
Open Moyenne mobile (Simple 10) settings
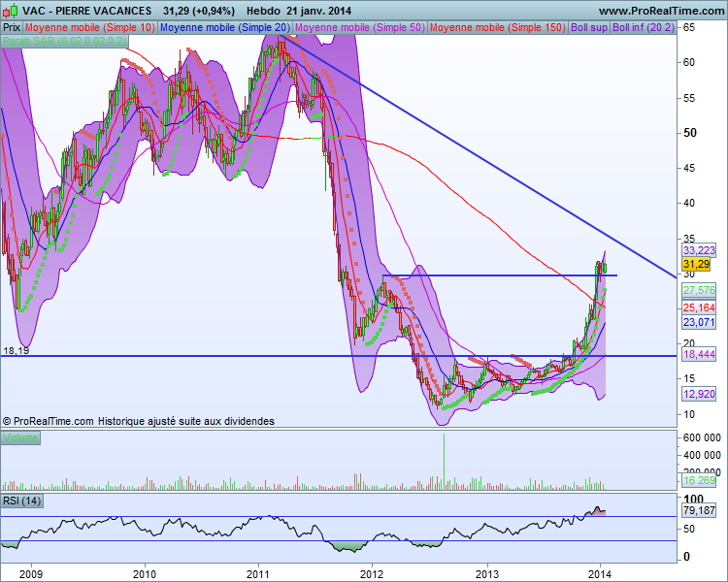point(90,27)
